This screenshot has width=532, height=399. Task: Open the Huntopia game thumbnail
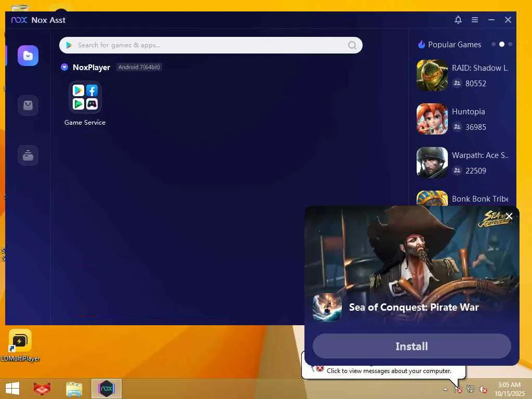(432, 119)
